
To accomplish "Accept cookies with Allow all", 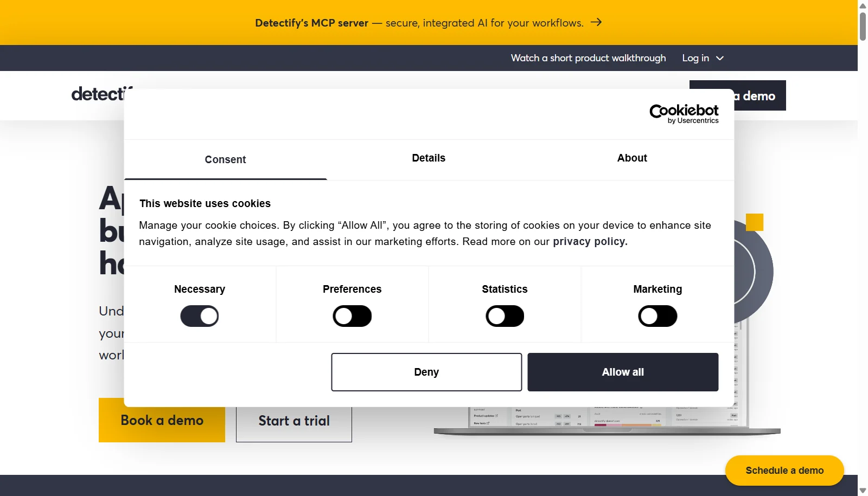I will click(x=623, y=372).
